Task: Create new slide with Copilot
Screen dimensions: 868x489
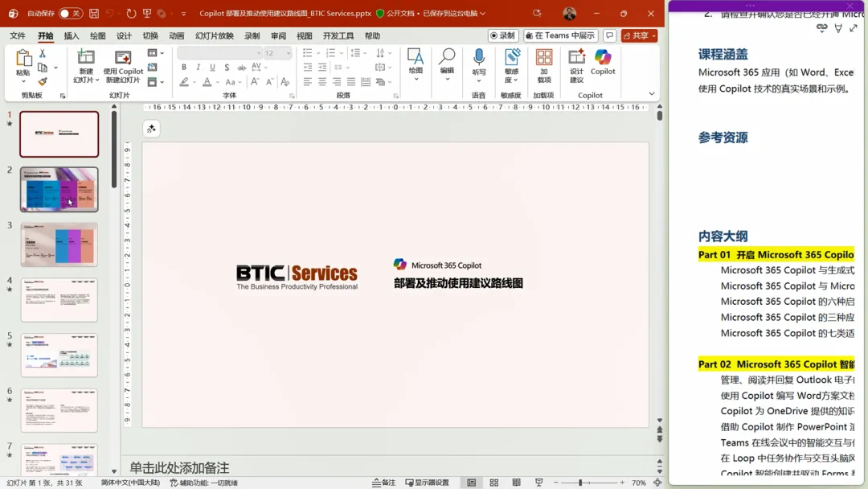Action: [x=123, y=67]
